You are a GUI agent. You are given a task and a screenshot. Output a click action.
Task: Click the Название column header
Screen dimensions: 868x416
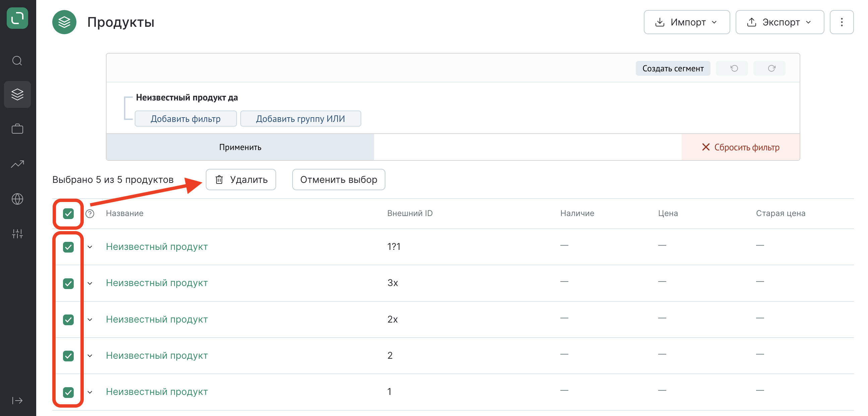[125, 213]
